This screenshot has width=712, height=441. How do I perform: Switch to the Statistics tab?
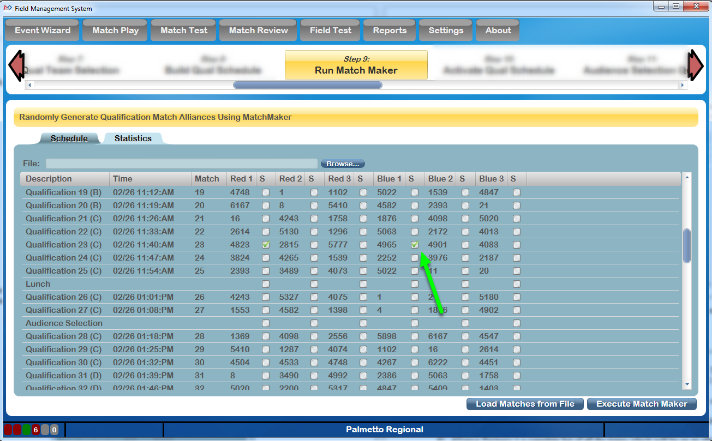tap(133, 138)
